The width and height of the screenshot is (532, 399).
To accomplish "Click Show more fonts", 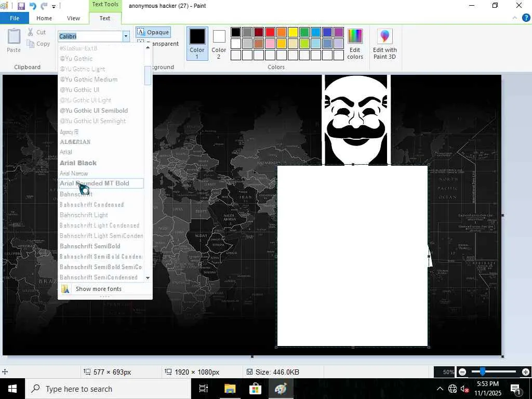I will [x=105, y=289].
